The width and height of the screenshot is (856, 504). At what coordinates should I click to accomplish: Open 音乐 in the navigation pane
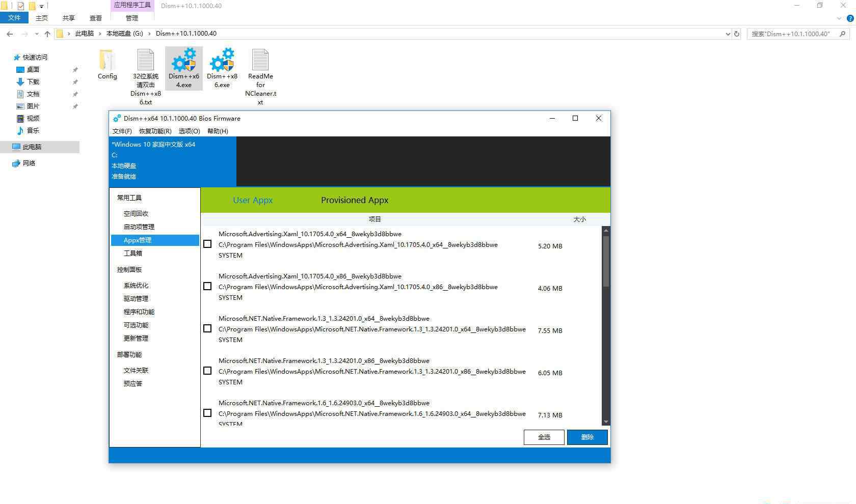coord(33,130)
